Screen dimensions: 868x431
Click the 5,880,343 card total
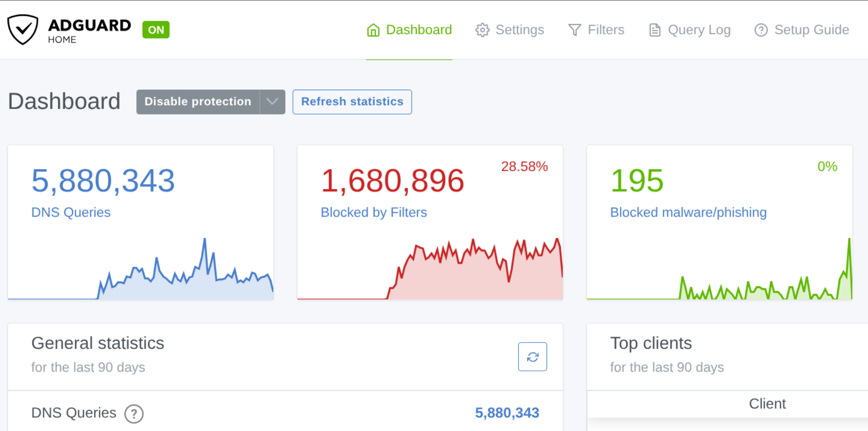tap(103, 181)
